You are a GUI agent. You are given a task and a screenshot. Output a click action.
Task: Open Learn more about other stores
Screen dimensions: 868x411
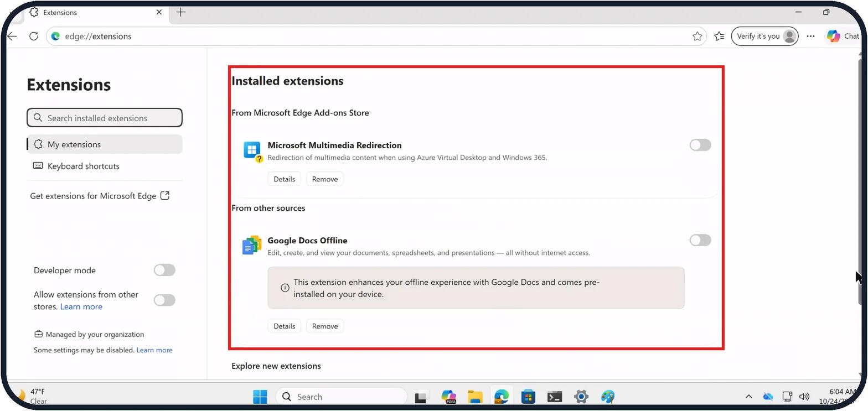coord(81,307)
